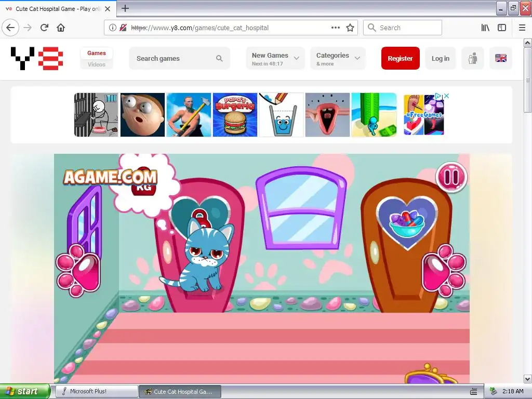Click the AdChoices triangle icon

point(438,96)
